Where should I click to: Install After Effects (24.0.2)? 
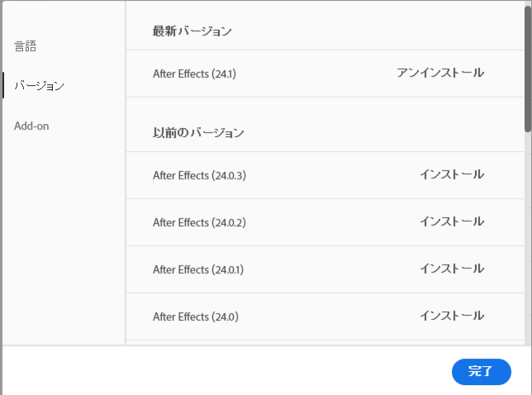tap(451, 221)
